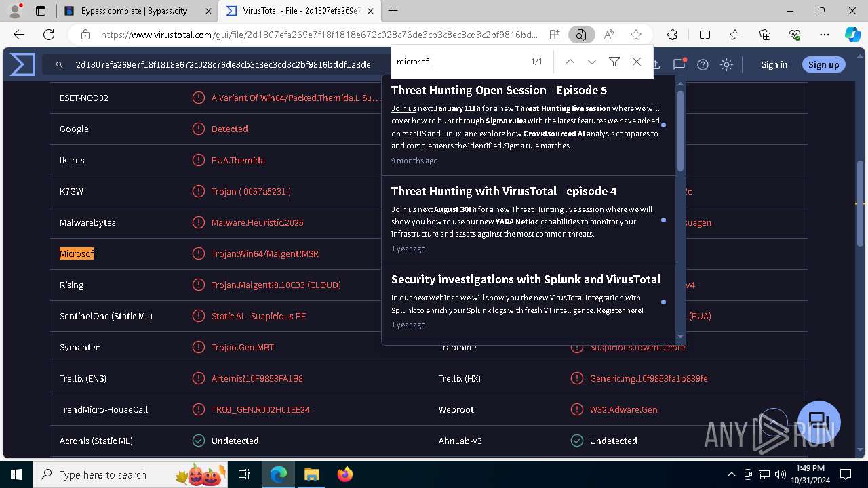This screenshot has height=488, width=868.
Task: Open Edge Settings and more menu
Action: point(825,35)
